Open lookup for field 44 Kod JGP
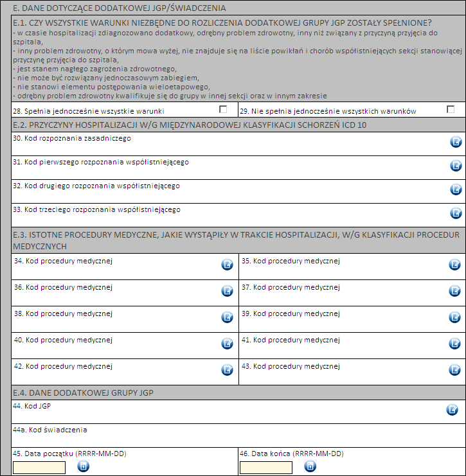The image size is (466, 476). [x=452, y=409]
